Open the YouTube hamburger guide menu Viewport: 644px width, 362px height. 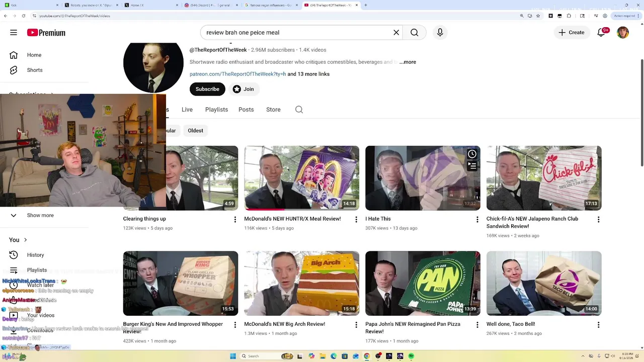tap(14, 33)
